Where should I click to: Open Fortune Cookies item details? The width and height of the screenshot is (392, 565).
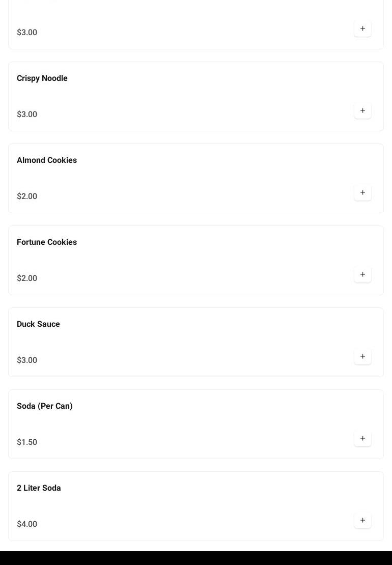click(47, 242)
